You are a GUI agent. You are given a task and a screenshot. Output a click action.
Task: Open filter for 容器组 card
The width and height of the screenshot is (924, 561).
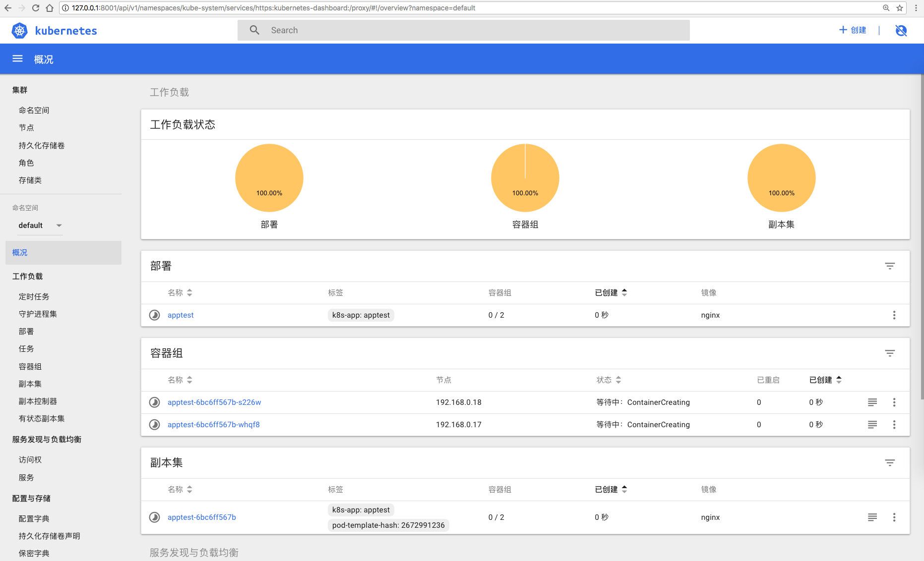coord(890,353)
